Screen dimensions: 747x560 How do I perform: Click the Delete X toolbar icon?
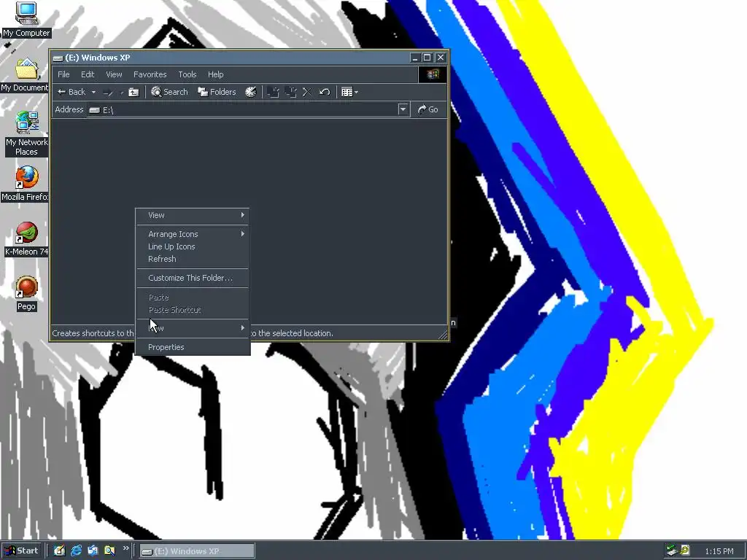(307, 92)
